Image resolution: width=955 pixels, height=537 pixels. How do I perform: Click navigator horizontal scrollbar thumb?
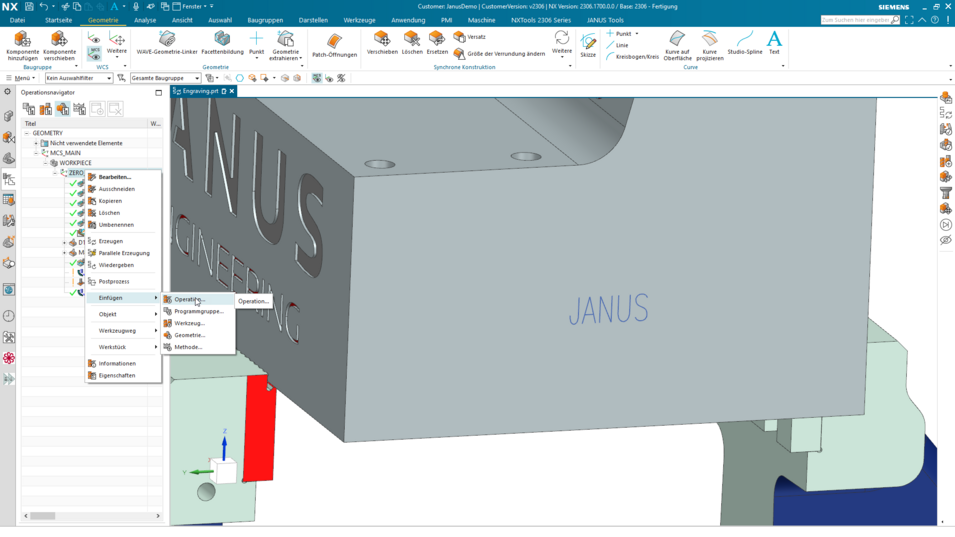pyautogui.click(x=43, y=516)
